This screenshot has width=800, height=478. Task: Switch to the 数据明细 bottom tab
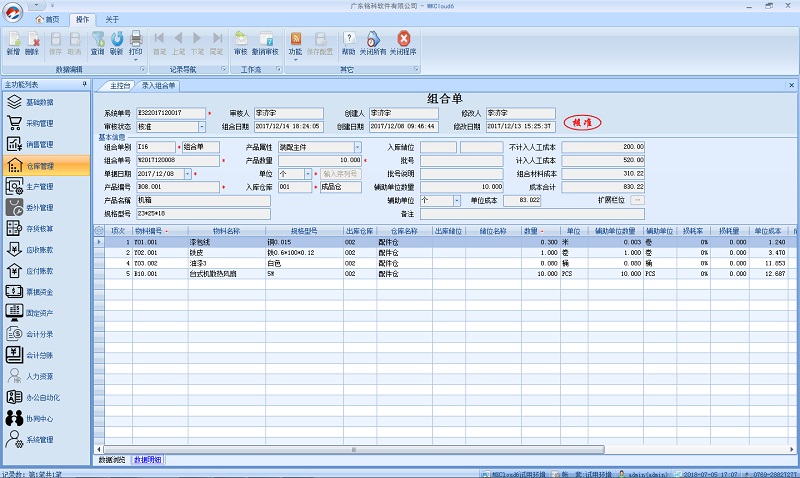(147, 460)
